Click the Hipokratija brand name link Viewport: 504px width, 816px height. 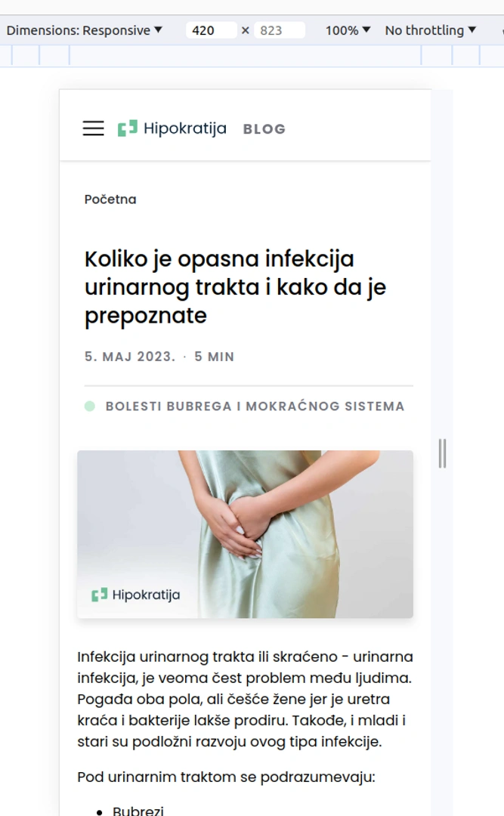coord(185,128)
